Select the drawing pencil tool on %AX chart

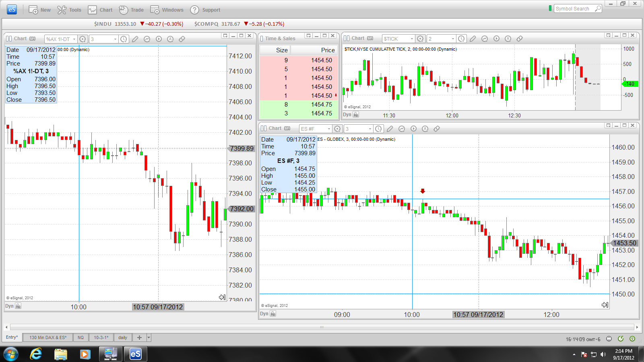135,39
